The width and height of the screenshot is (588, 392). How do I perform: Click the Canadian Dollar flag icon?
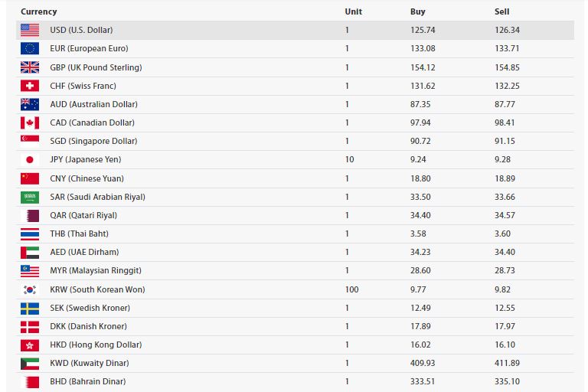pyautogui.click(x=30, y=122)
